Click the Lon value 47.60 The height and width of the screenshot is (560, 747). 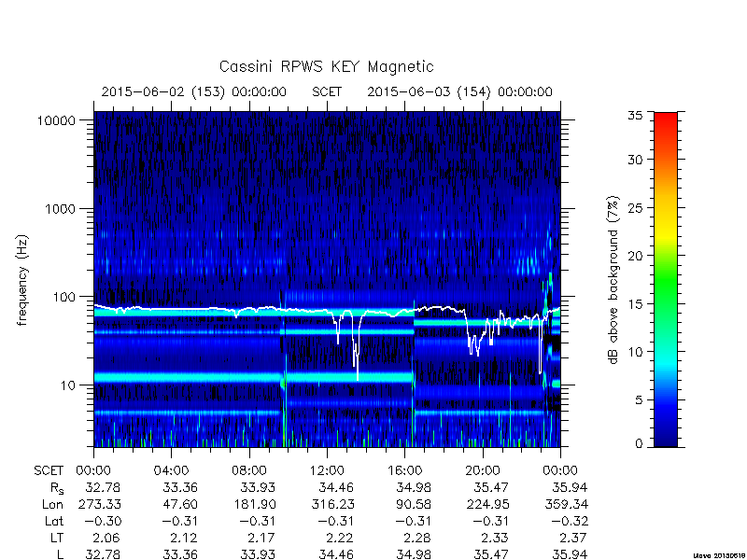(180, 504)
